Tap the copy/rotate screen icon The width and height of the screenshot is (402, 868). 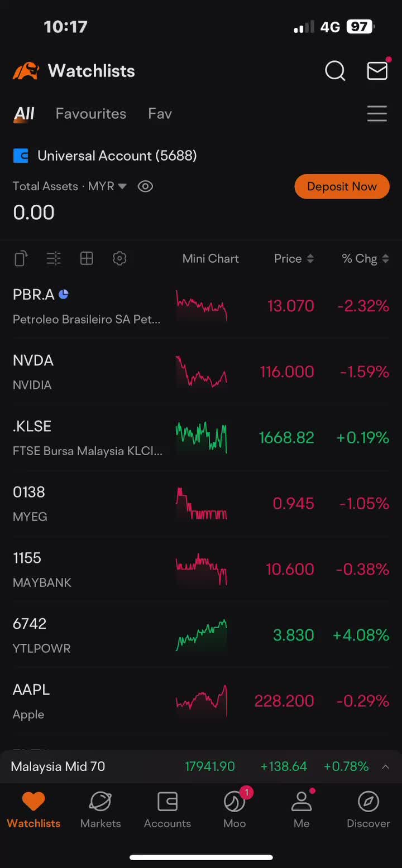[x=21, y=258]
